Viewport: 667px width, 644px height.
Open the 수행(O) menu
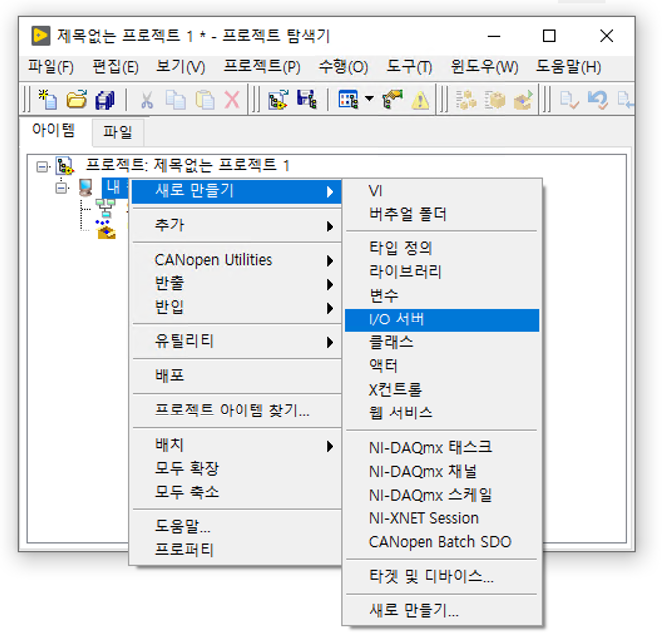tap(343, 67)
